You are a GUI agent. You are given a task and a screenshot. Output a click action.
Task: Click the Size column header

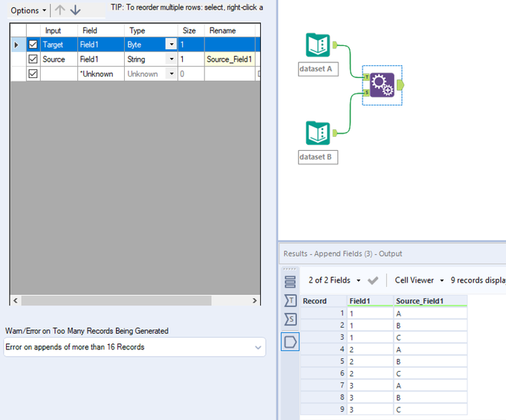191,30
